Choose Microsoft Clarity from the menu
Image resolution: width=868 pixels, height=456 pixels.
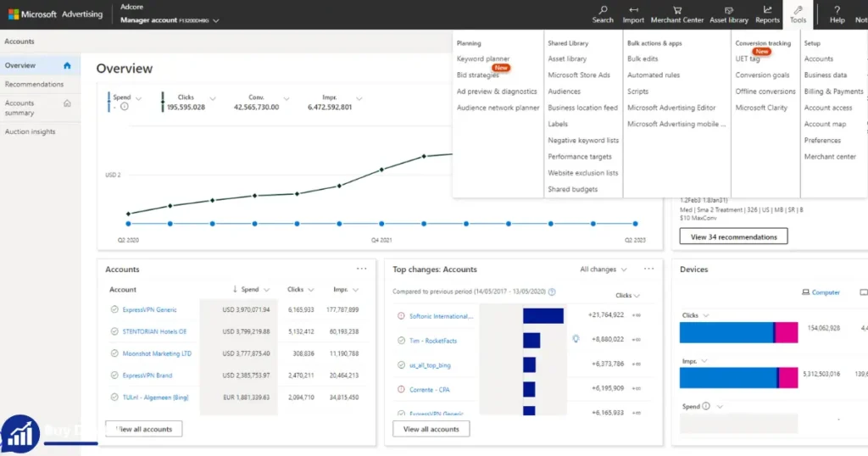point(761,108)
